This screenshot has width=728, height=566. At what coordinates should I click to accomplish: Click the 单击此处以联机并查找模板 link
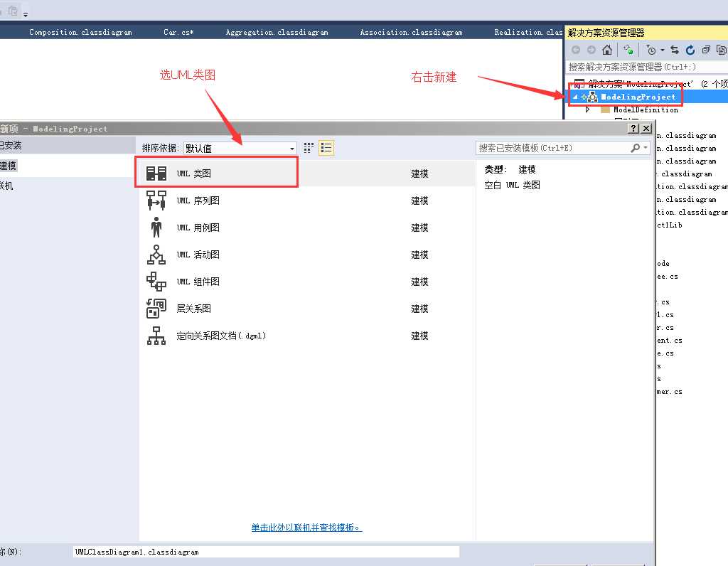pos(306,527)
